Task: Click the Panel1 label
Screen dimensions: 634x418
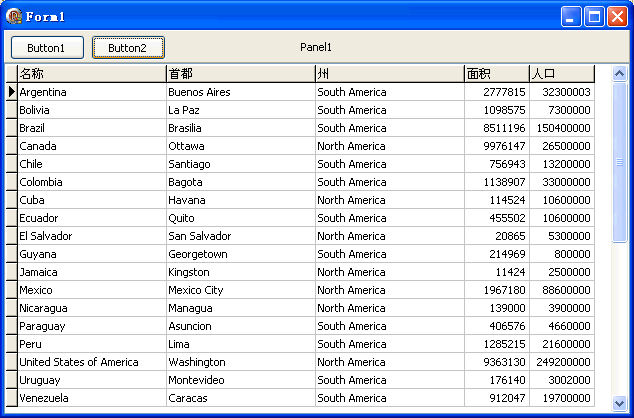Action: click(x=316, y=47)
